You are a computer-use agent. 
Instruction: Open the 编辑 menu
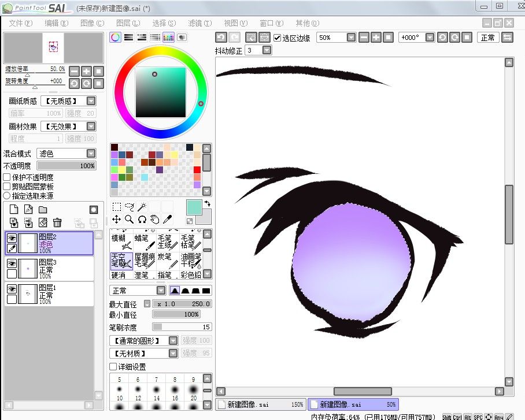(56, 23)
